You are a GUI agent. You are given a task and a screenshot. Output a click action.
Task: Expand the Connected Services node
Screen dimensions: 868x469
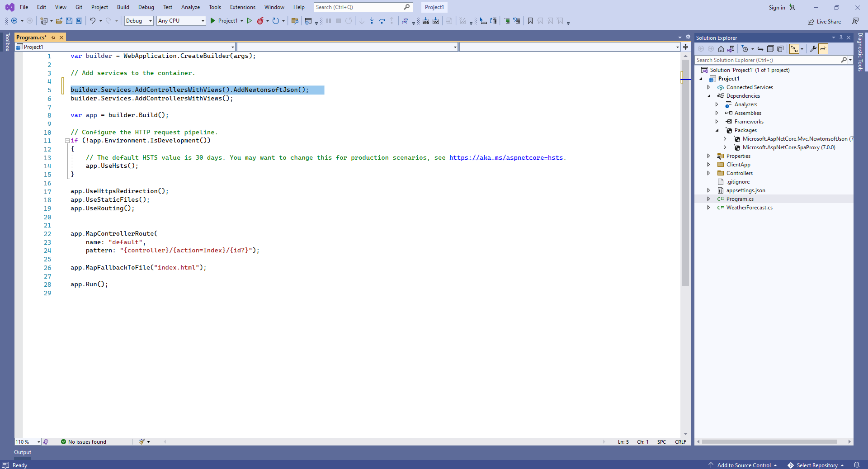[709, 87]
